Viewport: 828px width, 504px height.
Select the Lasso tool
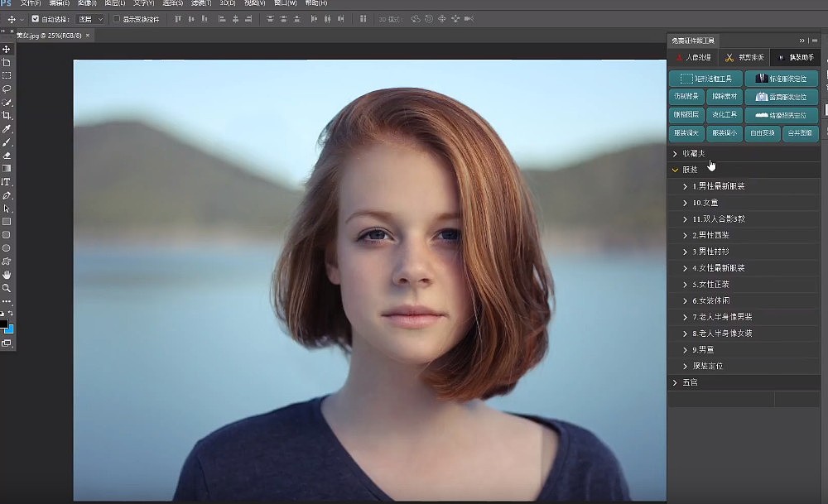7,89
